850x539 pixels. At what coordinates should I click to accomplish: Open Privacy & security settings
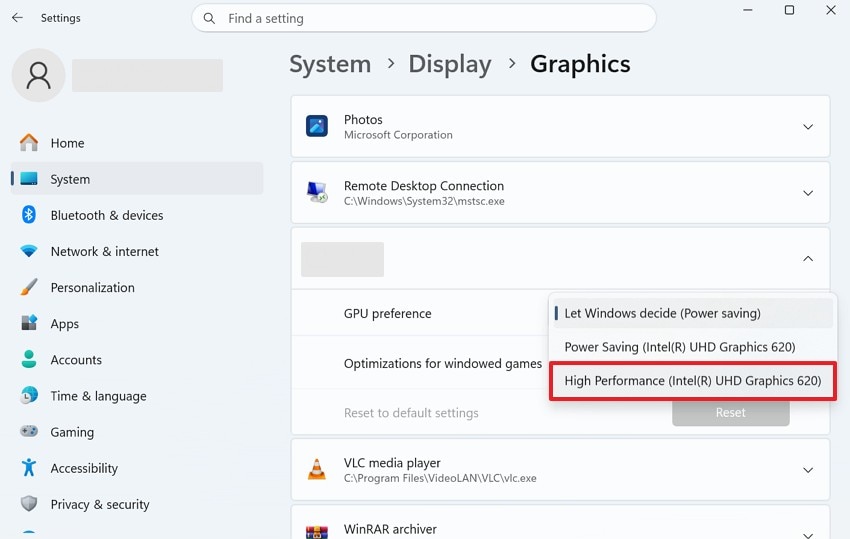137,504
